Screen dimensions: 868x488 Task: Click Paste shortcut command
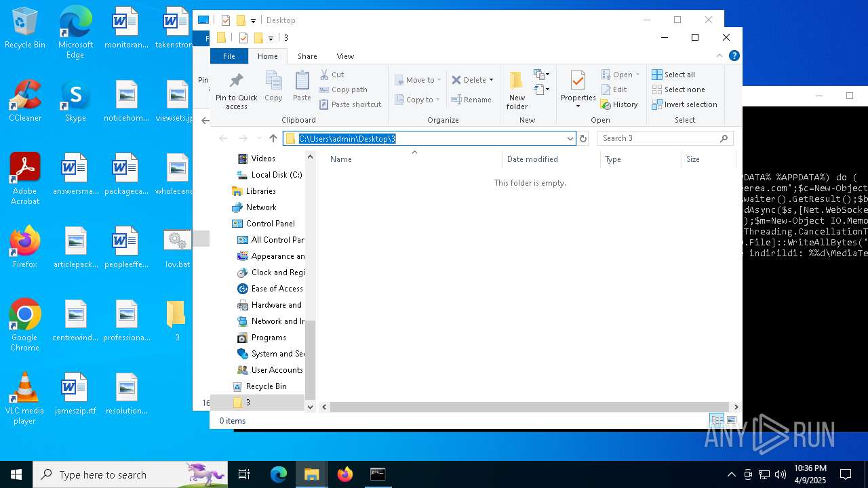click(x=351, y=104)
